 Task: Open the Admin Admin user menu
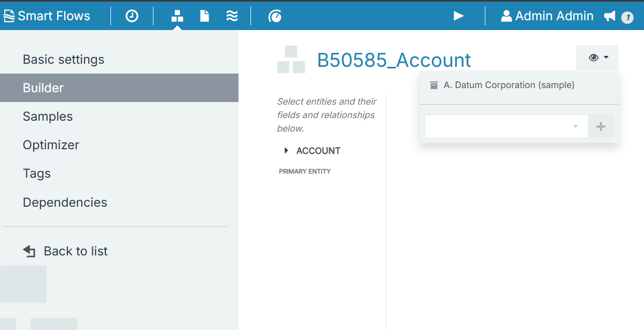pyautogui.click(x=547, y=16)
